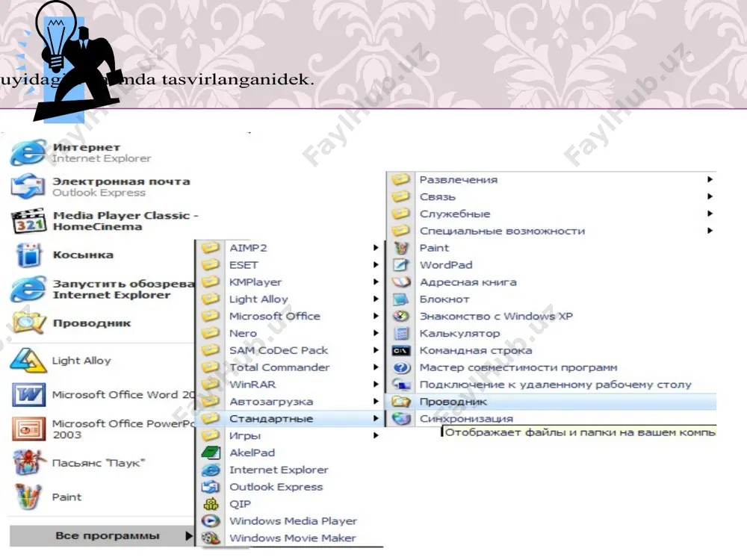
Task: Open the Paint icon in left start panel
Action: pos(28,497)
